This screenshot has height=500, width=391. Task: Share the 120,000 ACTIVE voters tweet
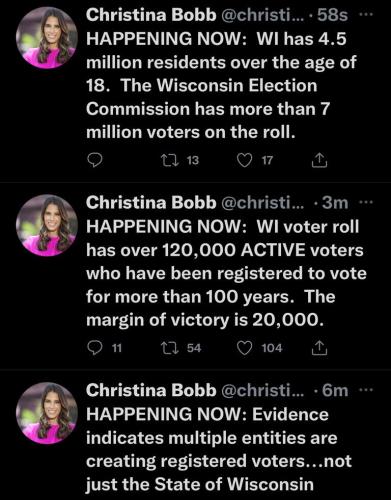point(319,348)
